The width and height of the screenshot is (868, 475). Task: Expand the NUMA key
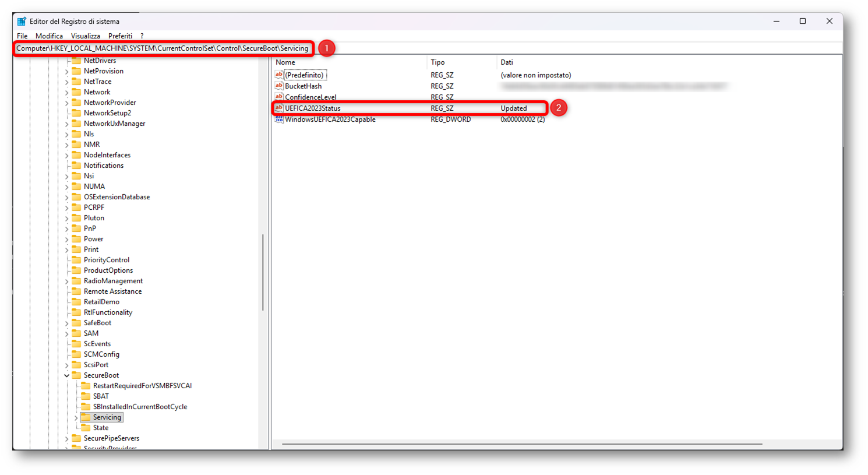coord(67,187)
